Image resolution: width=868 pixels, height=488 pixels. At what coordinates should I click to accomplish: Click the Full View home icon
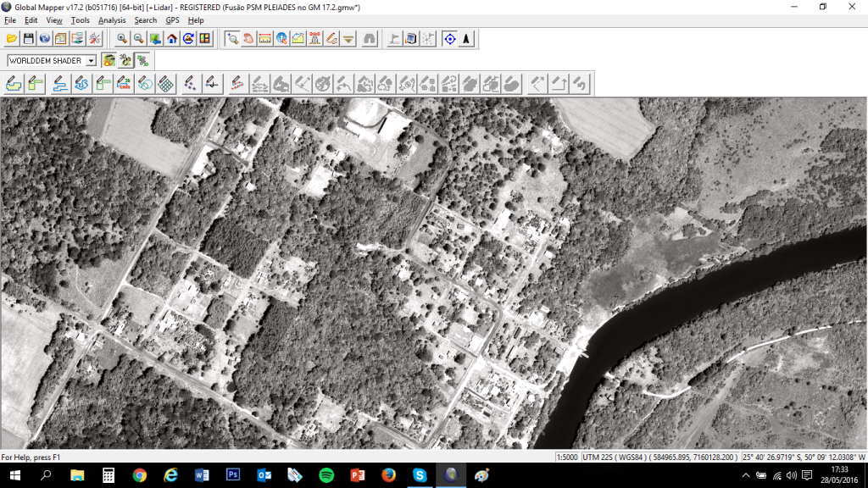[x=172, y=38]
